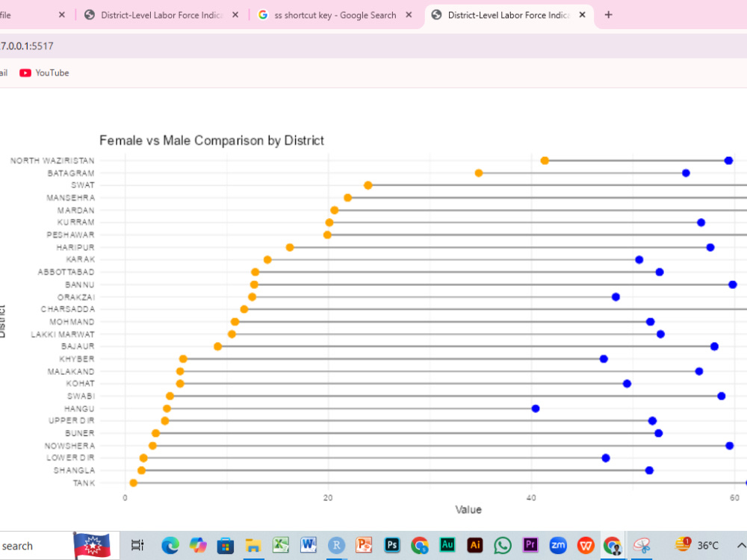This screenshot has width=747, height=560.
Task: Click the 'Value' x-axis title
Action: [x=468, y=509]
